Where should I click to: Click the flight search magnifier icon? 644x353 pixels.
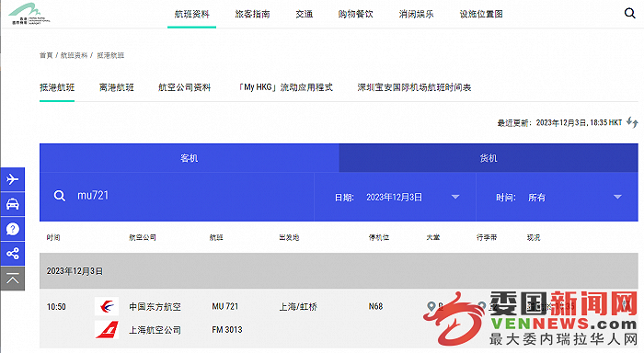(60, 196)
